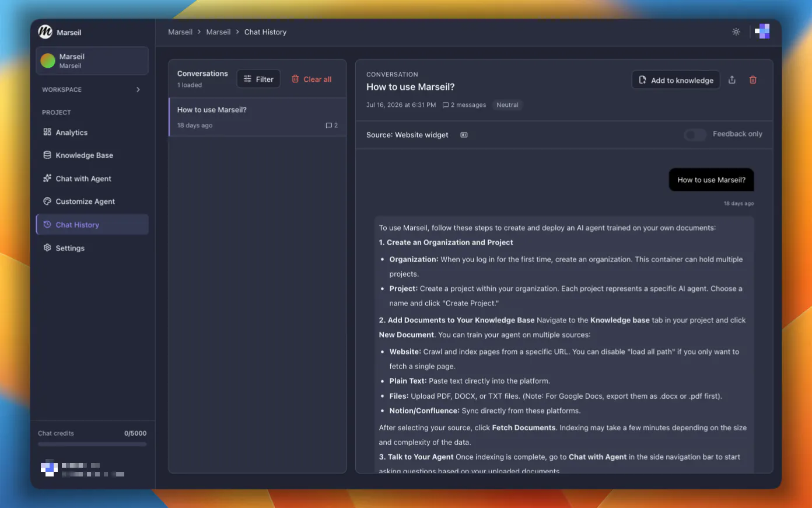This screenshot has height=508, width=812.
Task: Click the Settings gear icon in sidebar
Action: (47, 248)
